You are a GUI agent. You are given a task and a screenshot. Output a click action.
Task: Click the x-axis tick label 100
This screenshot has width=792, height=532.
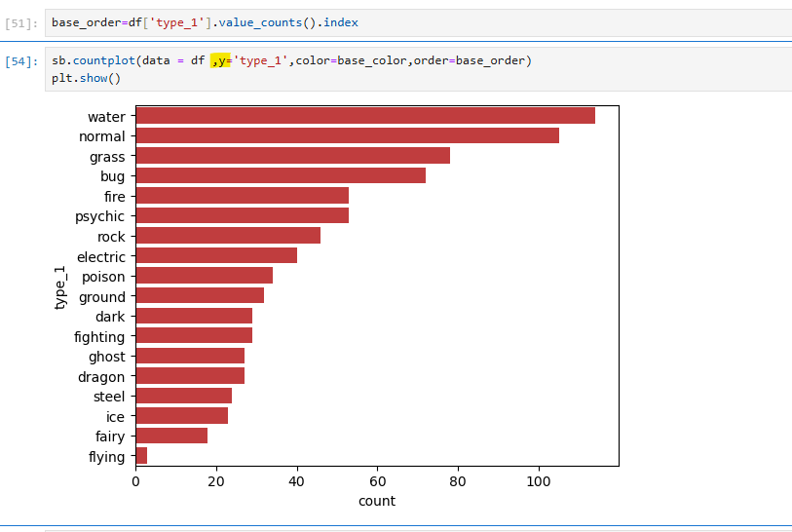pyautogui.click(x=539, y=481)
